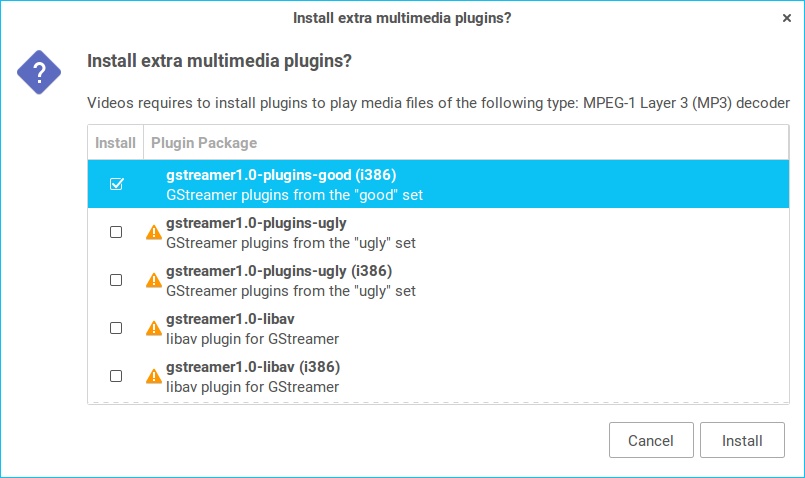The height and width of the screenshot is (478, 805).
Task: Select the gstreamer1.0-plugins-ugly package row
Action: [x=400, y=232]
